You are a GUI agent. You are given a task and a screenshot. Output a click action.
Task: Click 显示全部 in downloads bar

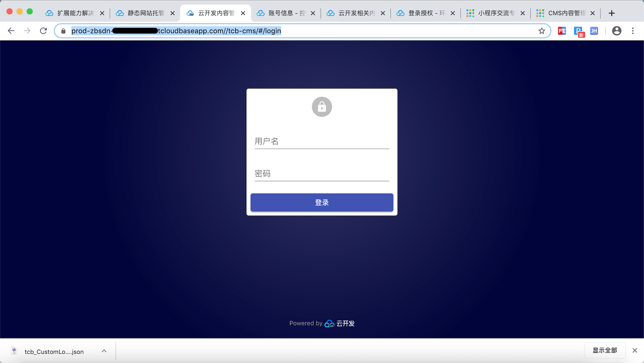click(605, 350)
